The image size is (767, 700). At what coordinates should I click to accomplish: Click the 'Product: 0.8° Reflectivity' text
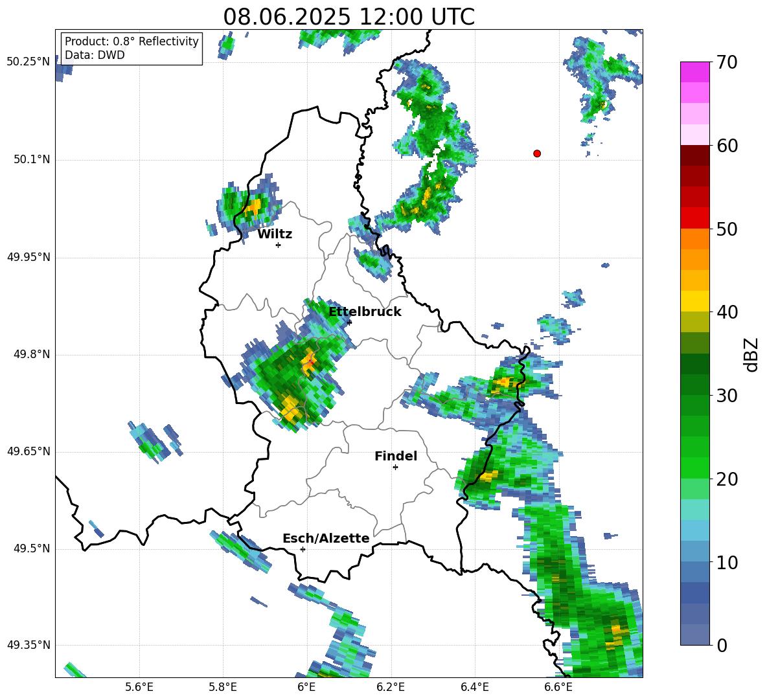[132, 41]
